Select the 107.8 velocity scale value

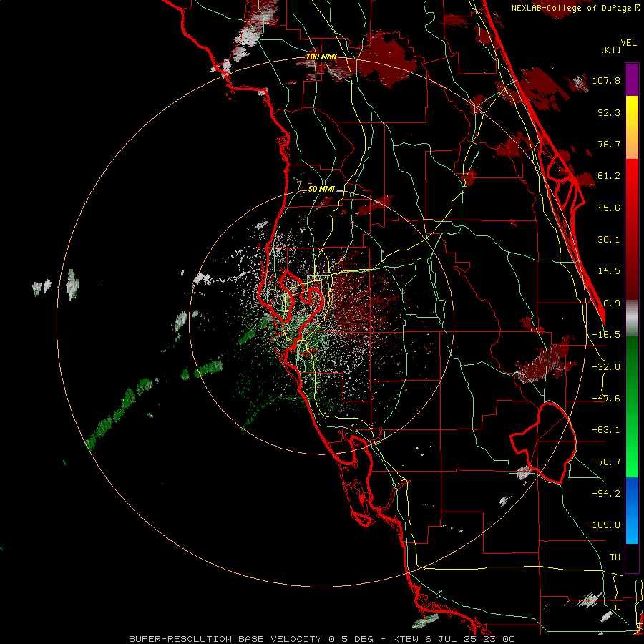pyautogui.click(x=606, y=80)
